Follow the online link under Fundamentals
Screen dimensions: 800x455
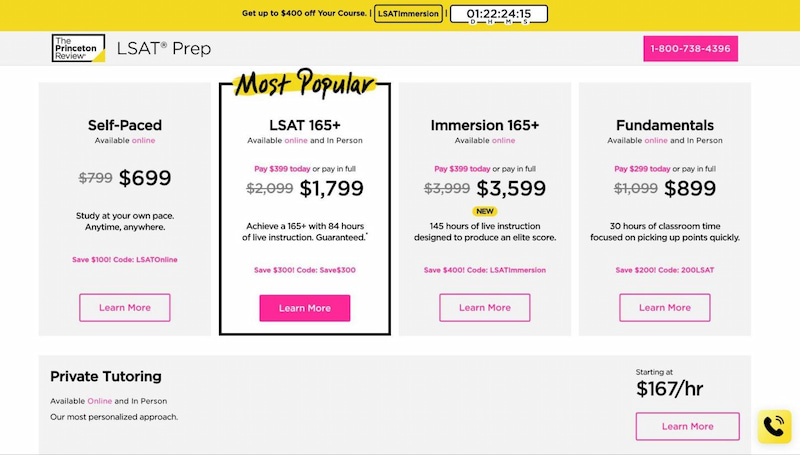point(656,140)
